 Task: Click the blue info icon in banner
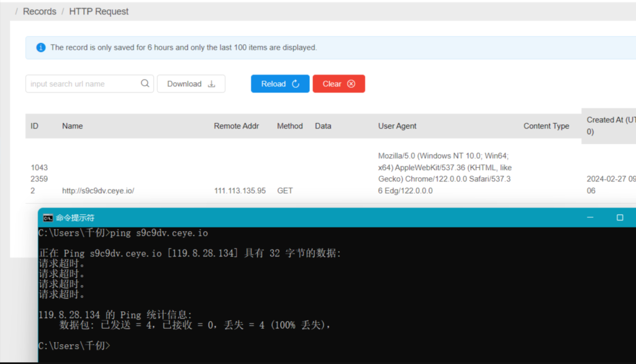pyautogui.click(x=41, y=47)
